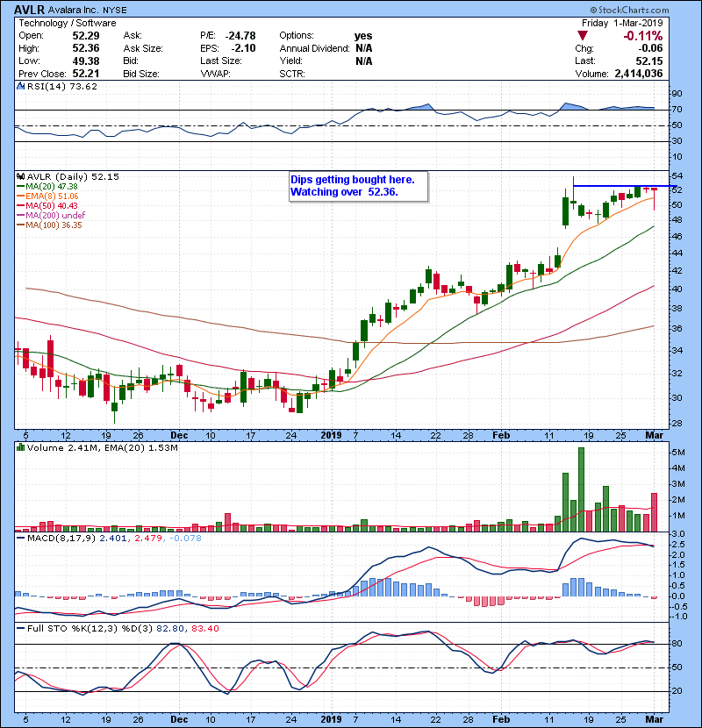
Task: Click the percent change -0.11%
Action: click(643, 36)
